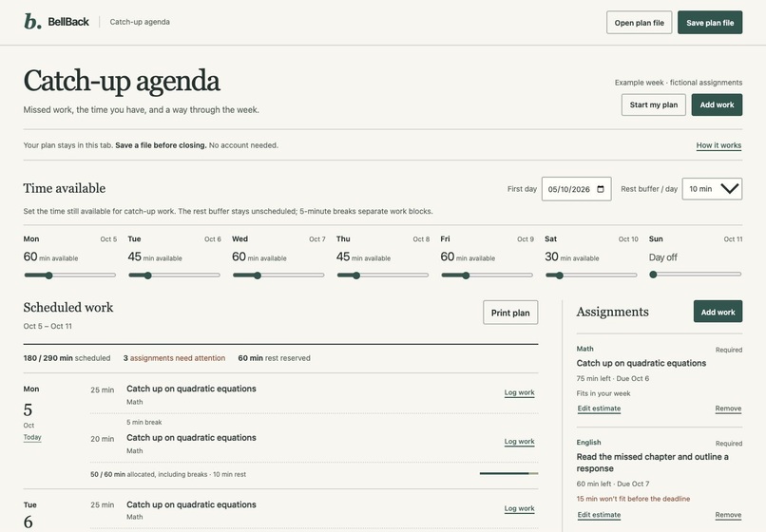Adjust Wednesday available minutes slider
The height and width of the screenshot is (532, 766).
278,275
